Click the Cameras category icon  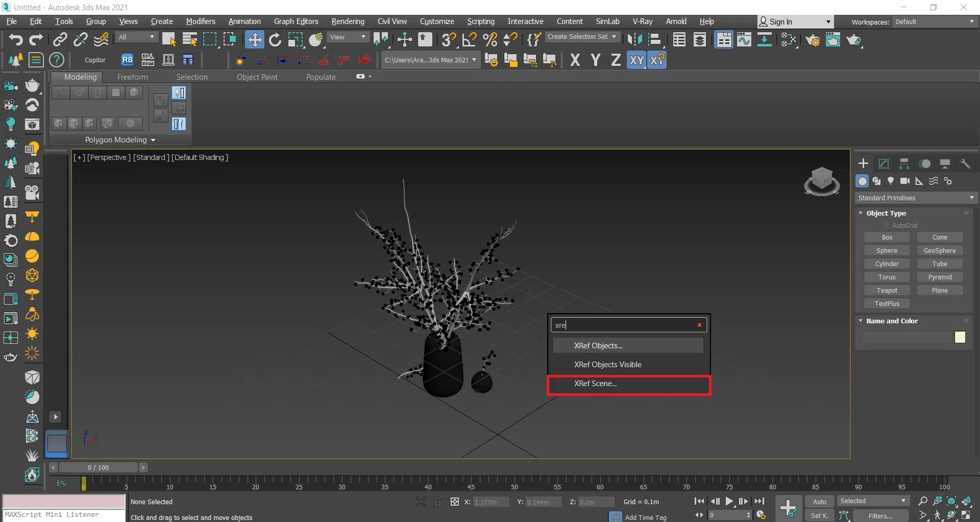(x=905, y=181)
